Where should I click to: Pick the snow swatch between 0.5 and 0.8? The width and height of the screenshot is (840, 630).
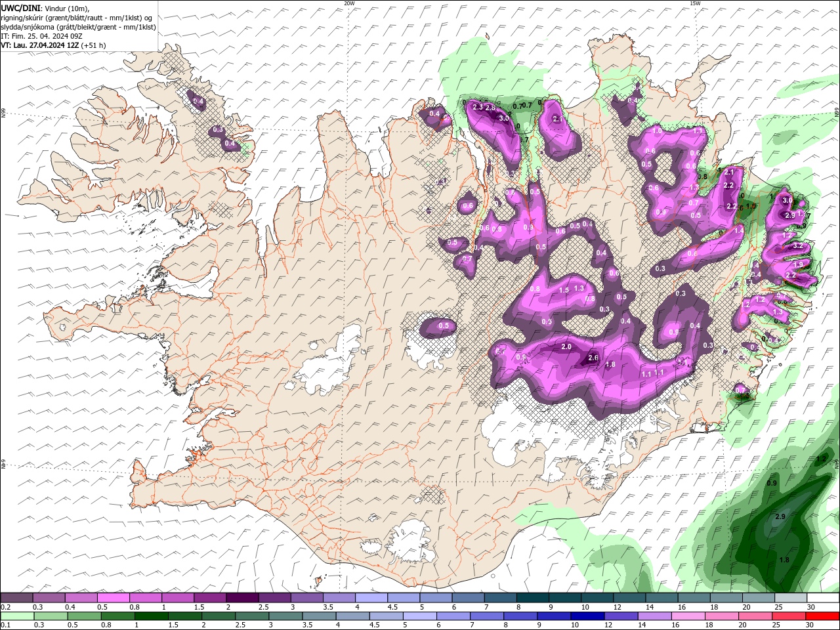[x=113, y=598]
